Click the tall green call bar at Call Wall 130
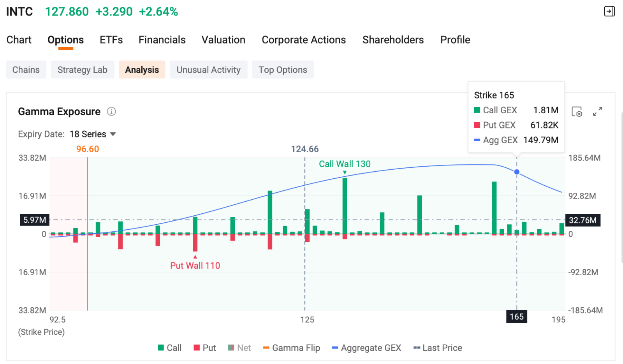Screen dimensions: 623x364 345,206
